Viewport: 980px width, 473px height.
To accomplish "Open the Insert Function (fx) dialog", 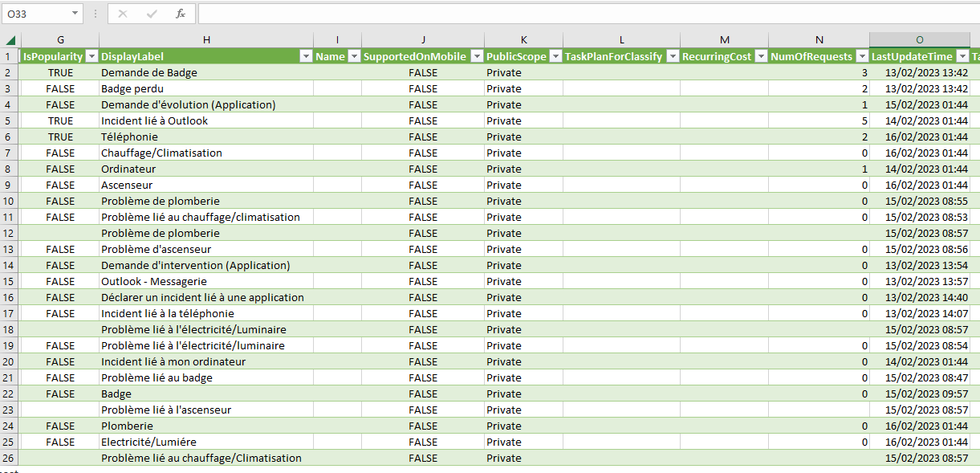I will click(180, 14).
